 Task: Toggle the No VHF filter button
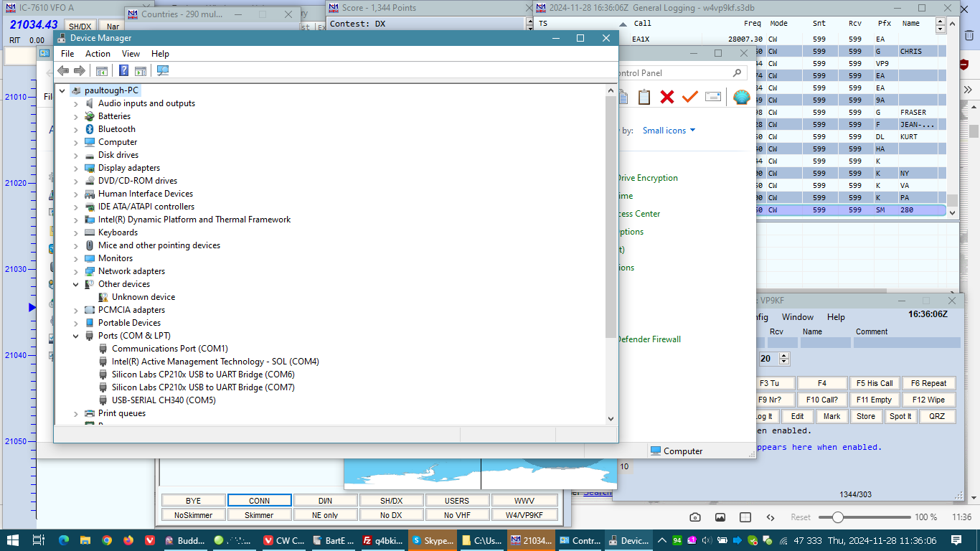[457, 515]
